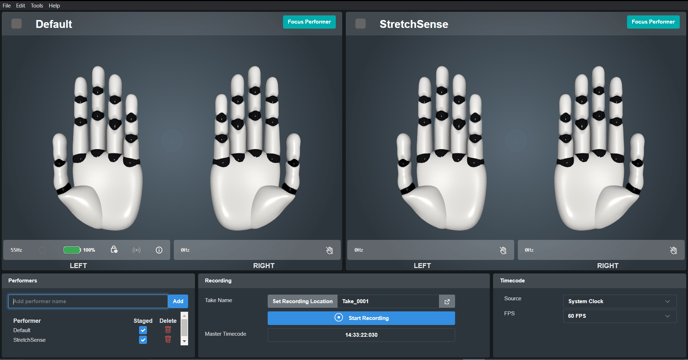Click the StretchSense right glove disconnected hand icon

click(673, 250)
